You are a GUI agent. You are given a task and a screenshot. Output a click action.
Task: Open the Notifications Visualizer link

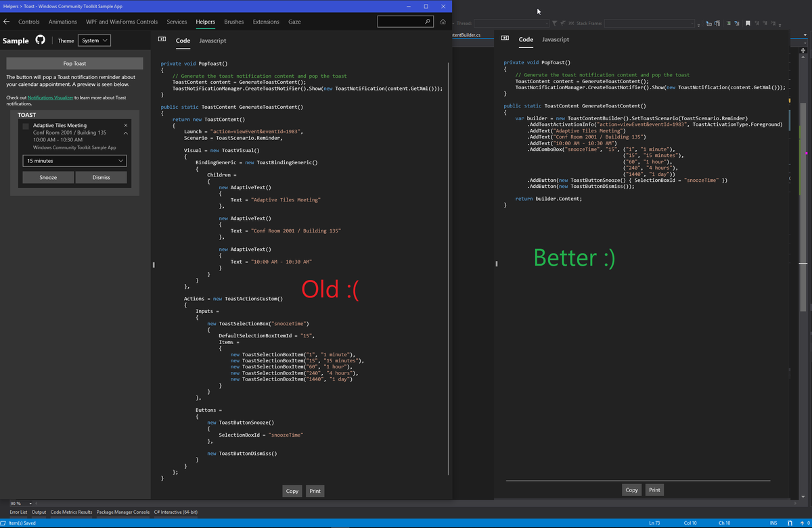[51, 98]
